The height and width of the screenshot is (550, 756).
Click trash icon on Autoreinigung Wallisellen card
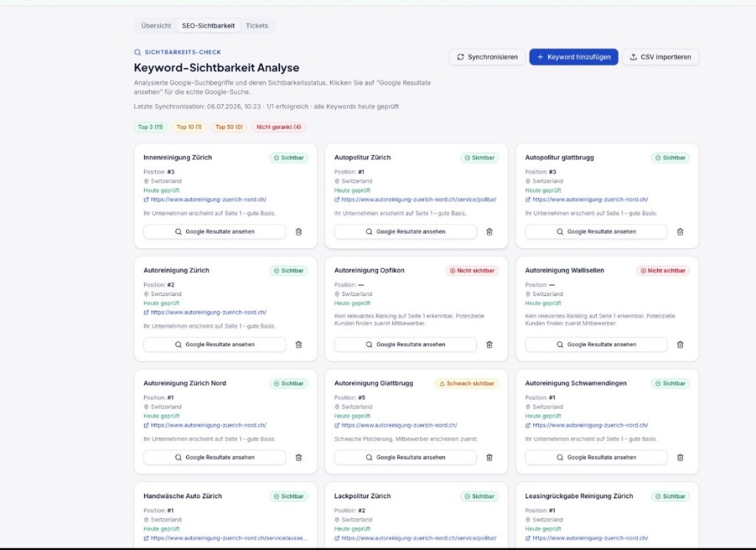tap(680, 345)
